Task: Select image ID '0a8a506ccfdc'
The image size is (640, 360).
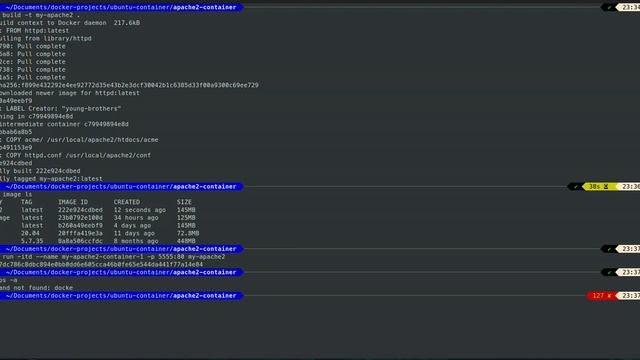Action: (80, 241)
